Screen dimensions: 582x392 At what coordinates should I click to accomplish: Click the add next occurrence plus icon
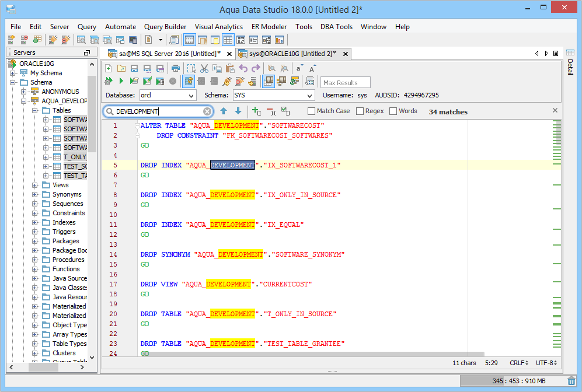coord(256,111)
